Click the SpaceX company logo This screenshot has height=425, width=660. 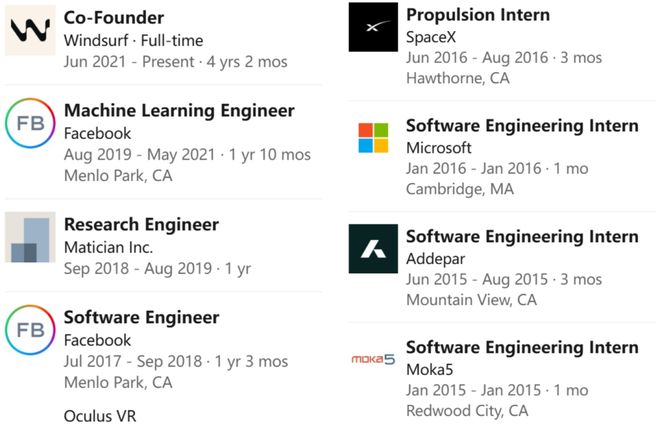coord(373,27)
